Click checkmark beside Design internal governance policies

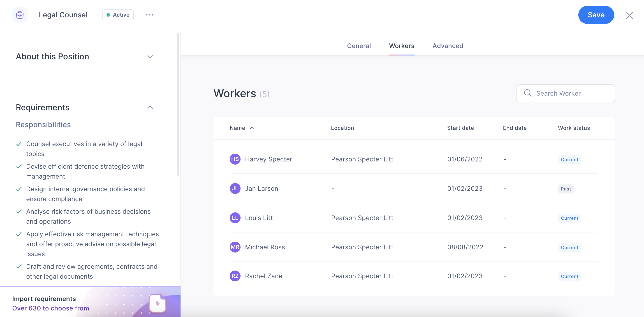[x=19, y=189]
